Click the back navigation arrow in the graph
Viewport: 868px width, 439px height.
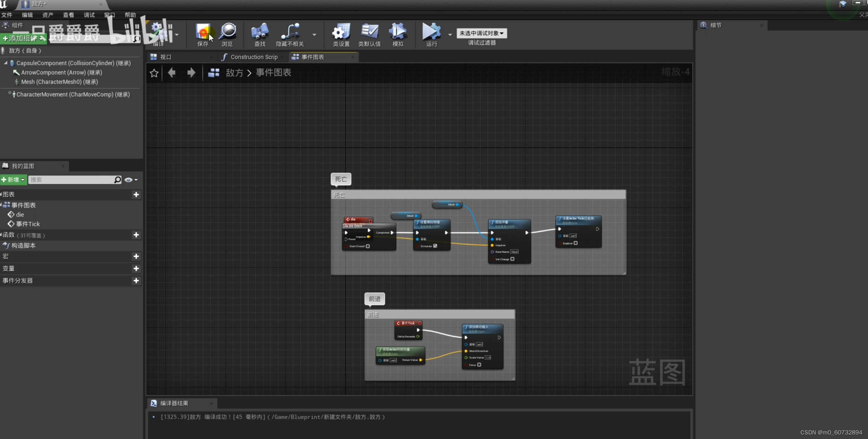point(172,73)
